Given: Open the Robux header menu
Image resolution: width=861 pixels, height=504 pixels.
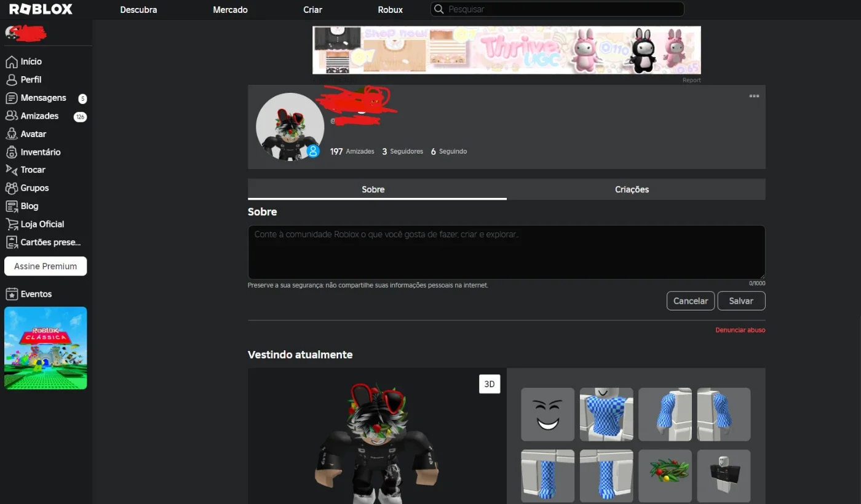Looking at the screenshot, I should coord(391,9).
